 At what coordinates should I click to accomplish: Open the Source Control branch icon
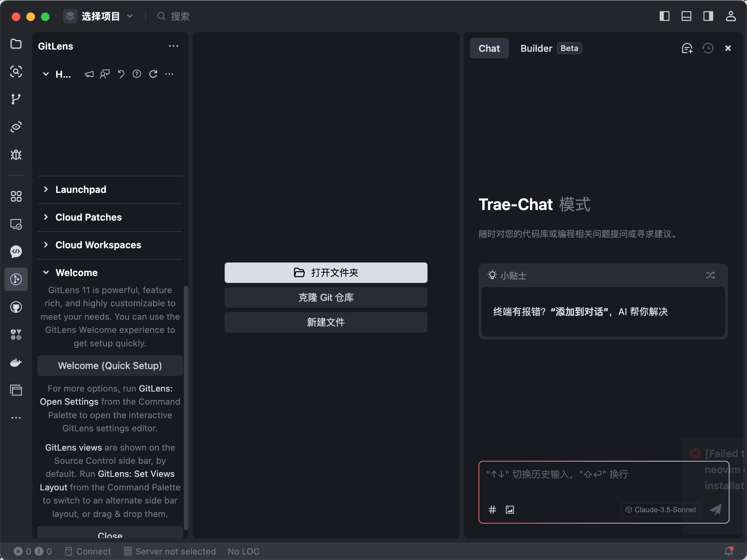point(16,99)
